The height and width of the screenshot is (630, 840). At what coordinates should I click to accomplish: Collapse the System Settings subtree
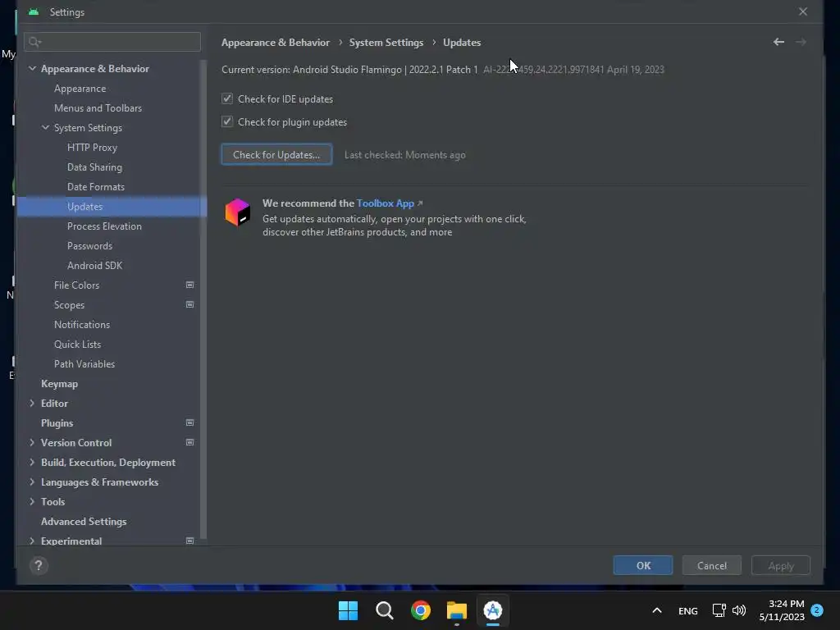46,127
